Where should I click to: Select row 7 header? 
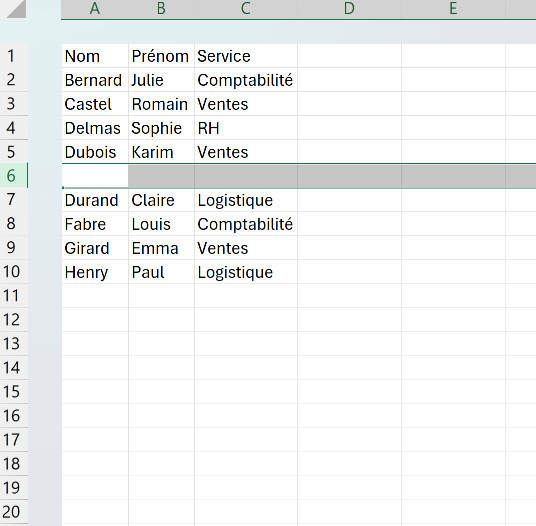point(14,200)
